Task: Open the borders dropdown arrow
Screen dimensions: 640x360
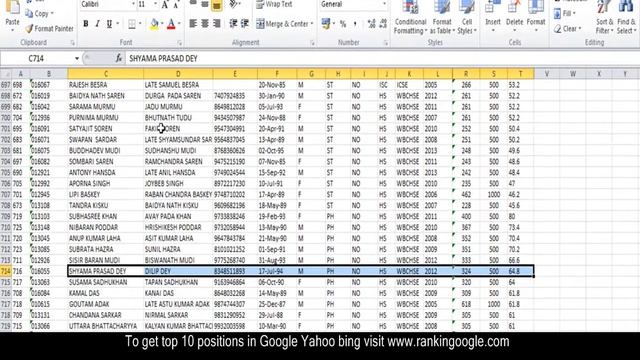Action: point(140,24)
